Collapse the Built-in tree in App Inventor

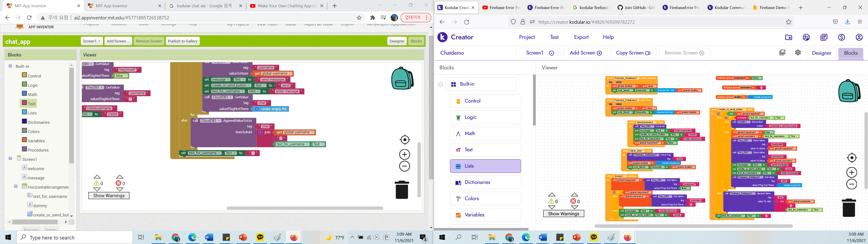click(10, 66)
